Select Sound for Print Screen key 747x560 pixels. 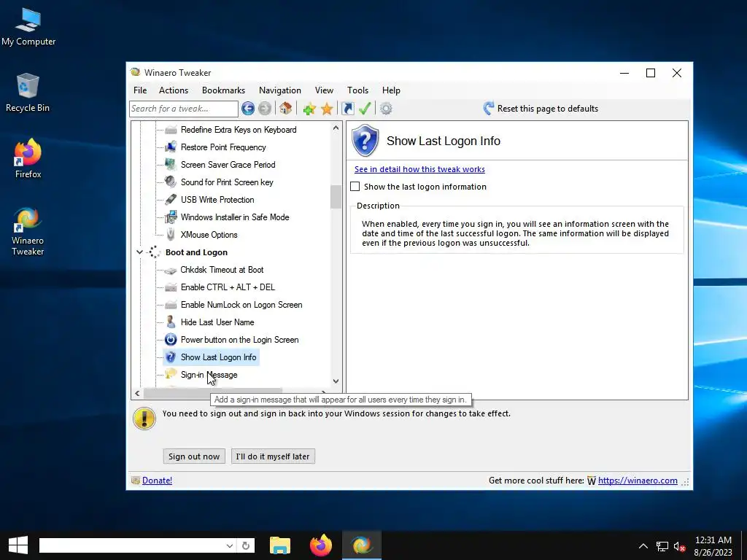[x=227, y=182]
